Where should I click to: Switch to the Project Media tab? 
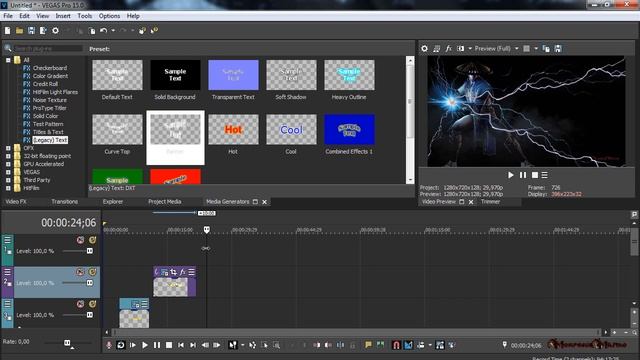(x=164, y=202)
